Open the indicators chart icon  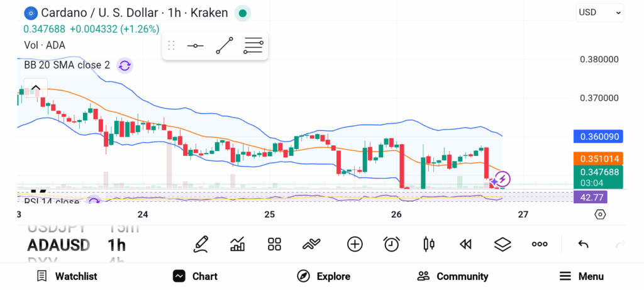click(x=238, y=244)
